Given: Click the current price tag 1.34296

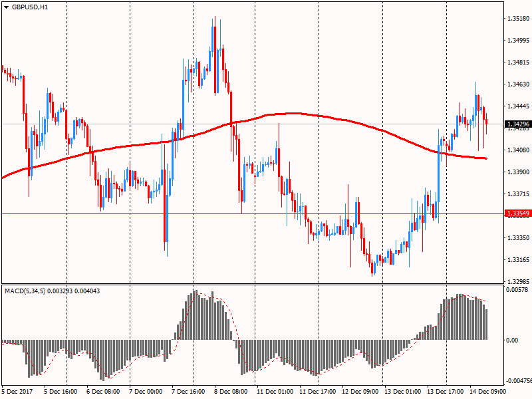Looking at the screenshot, I should pos(518,124).
